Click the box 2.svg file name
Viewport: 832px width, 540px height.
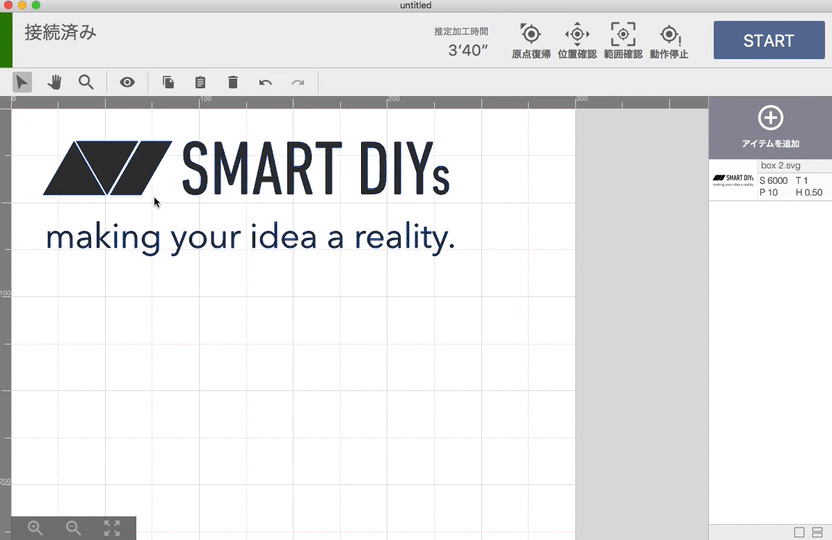(781, 166)
